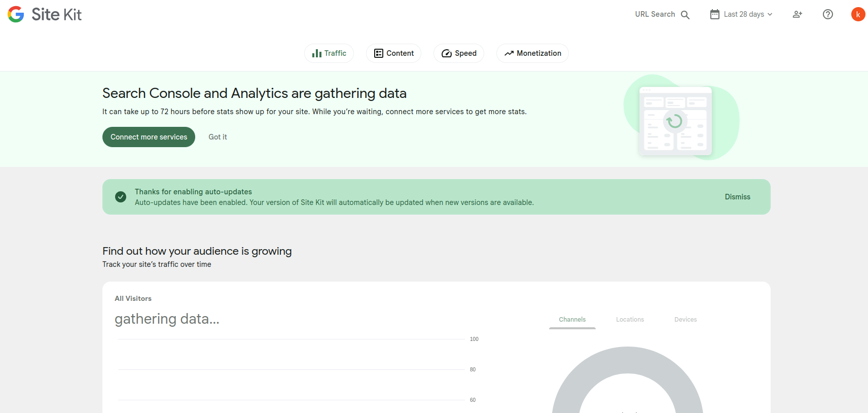This screenshot has height=413, width=868.
Task: Switch to the Channels tab
Action: coord(572,320)
